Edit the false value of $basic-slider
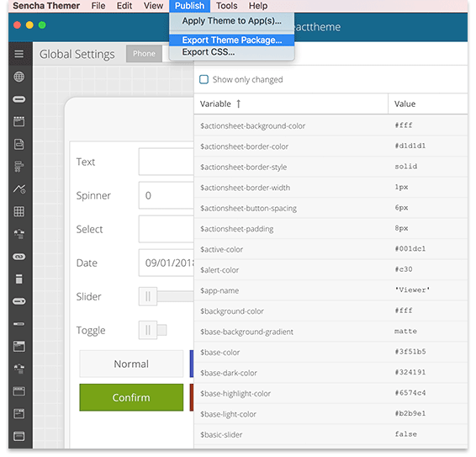476x457 pixels. click(x=405, y=434)
